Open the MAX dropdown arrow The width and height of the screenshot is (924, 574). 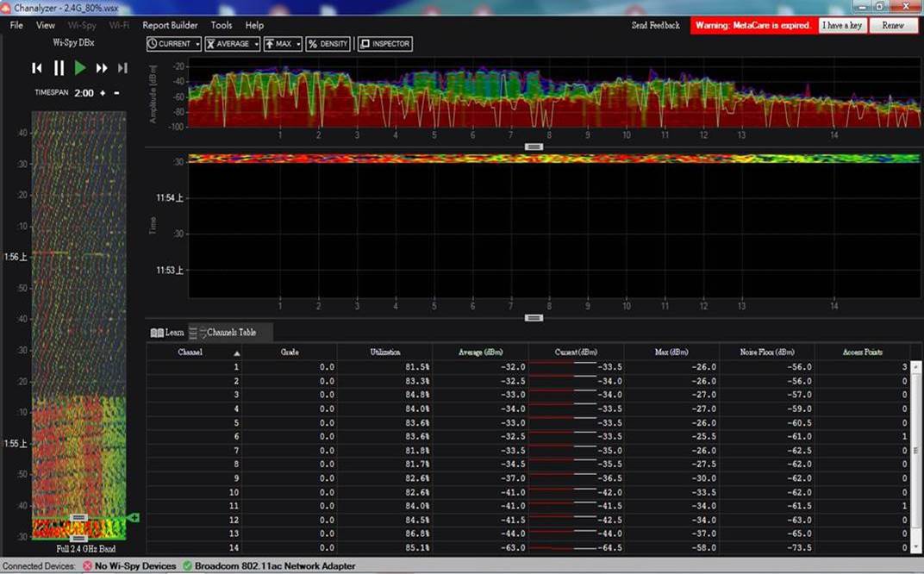(x=299, y=44)
